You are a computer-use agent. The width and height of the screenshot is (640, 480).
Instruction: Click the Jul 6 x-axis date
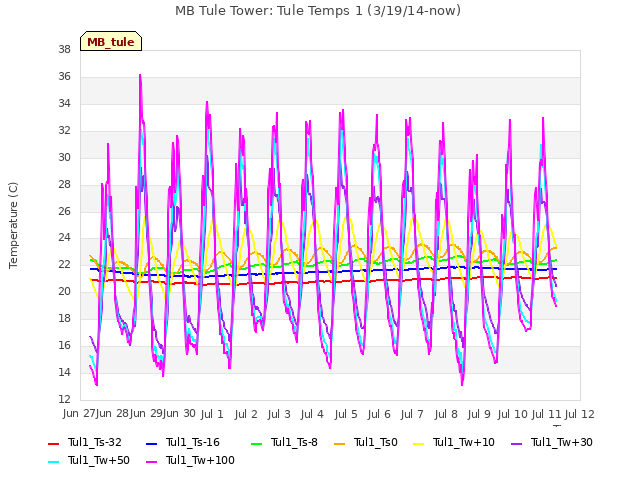coord(379,414)
